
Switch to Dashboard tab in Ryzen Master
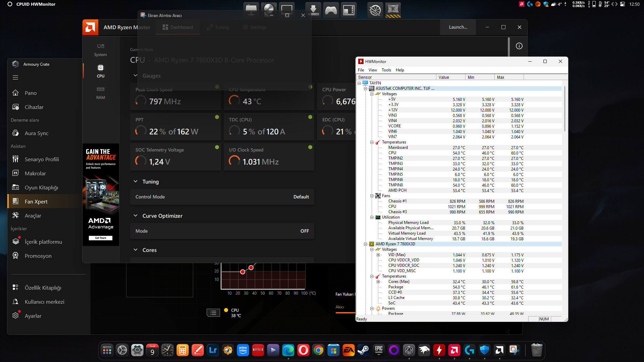[178, 27]
